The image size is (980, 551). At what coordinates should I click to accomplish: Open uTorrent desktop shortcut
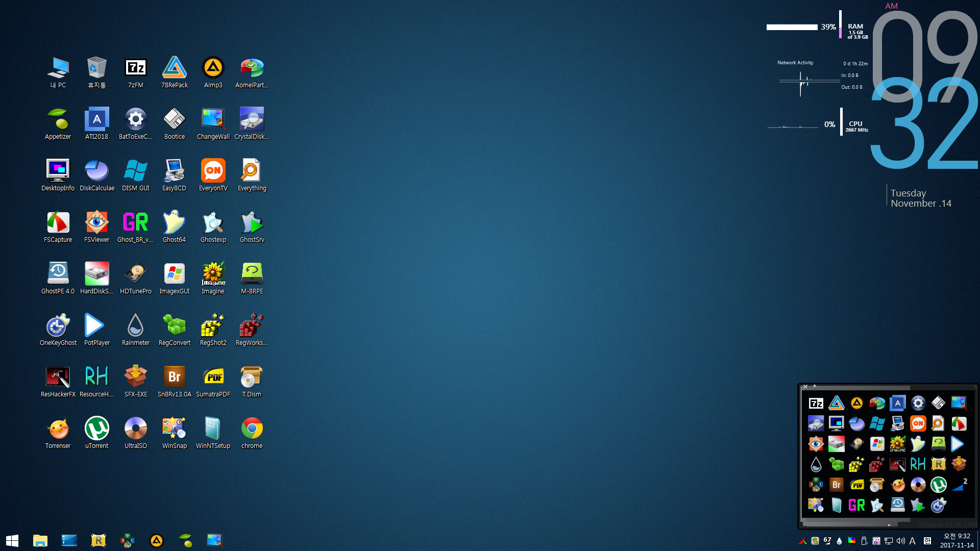(x=97, y=433)
